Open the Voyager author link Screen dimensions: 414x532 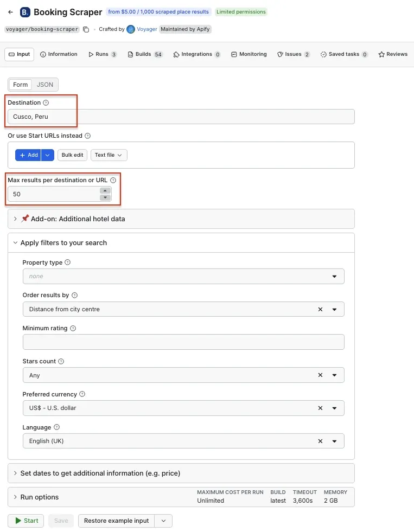[147, 29]
